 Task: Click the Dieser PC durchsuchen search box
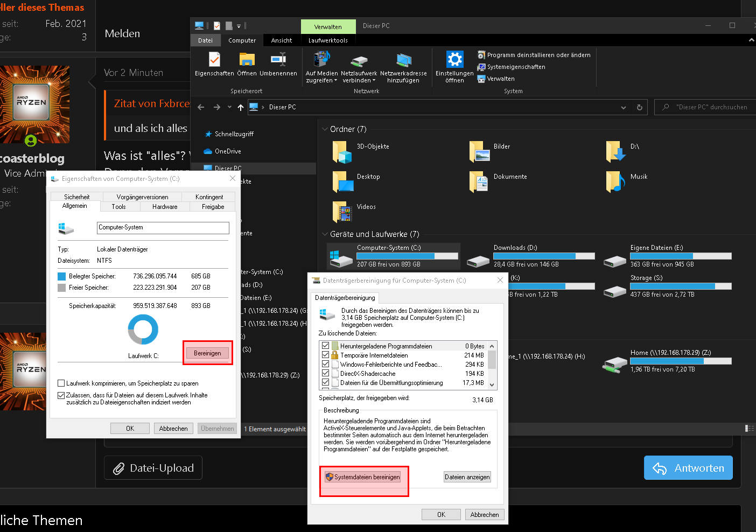pyautogui.click(x=705, y=107)
